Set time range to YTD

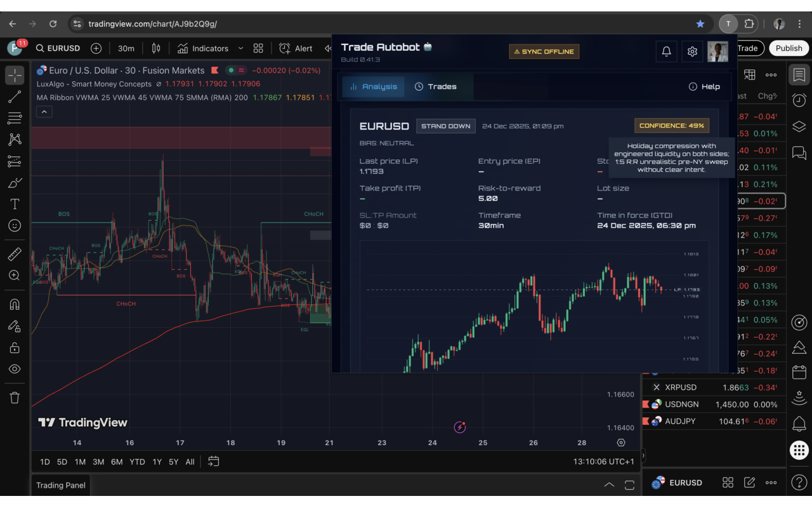(137, 462)
